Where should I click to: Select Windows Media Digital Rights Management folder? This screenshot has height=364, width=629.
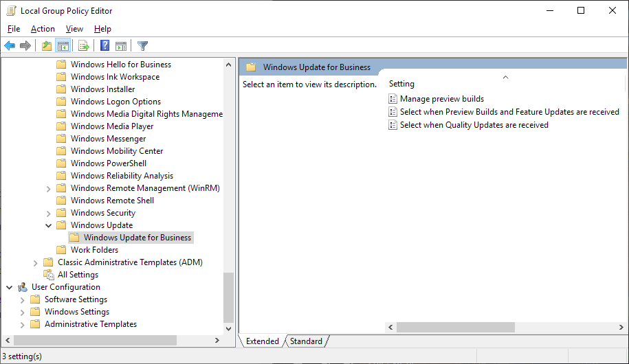point(146,114)
